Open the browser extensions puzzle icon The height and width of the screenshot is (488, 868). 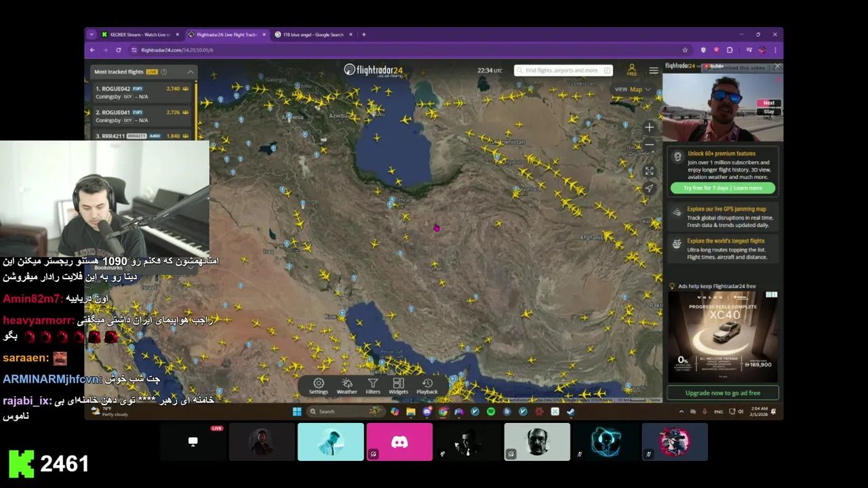730,50
